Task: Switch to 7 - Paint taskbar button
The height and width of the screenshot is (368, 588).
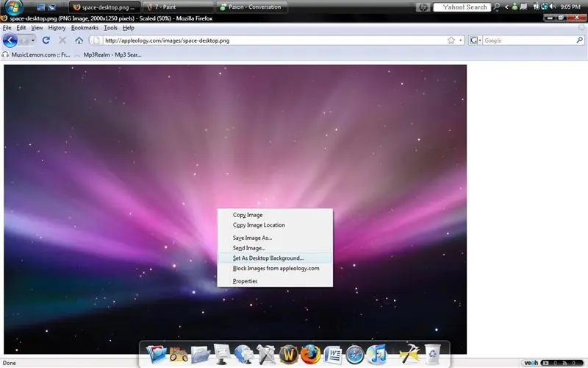Action: tap(179, 7)
